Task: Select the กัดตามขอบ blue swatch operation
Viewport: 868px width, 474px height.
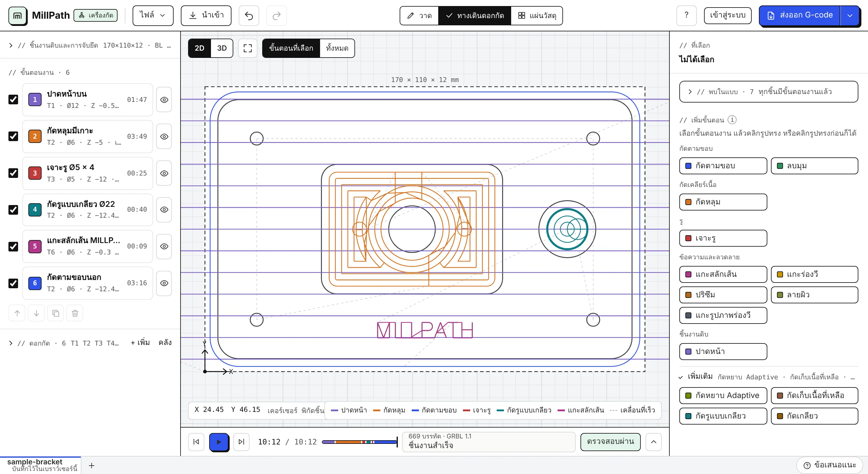Action: click(x=723, y=166)
